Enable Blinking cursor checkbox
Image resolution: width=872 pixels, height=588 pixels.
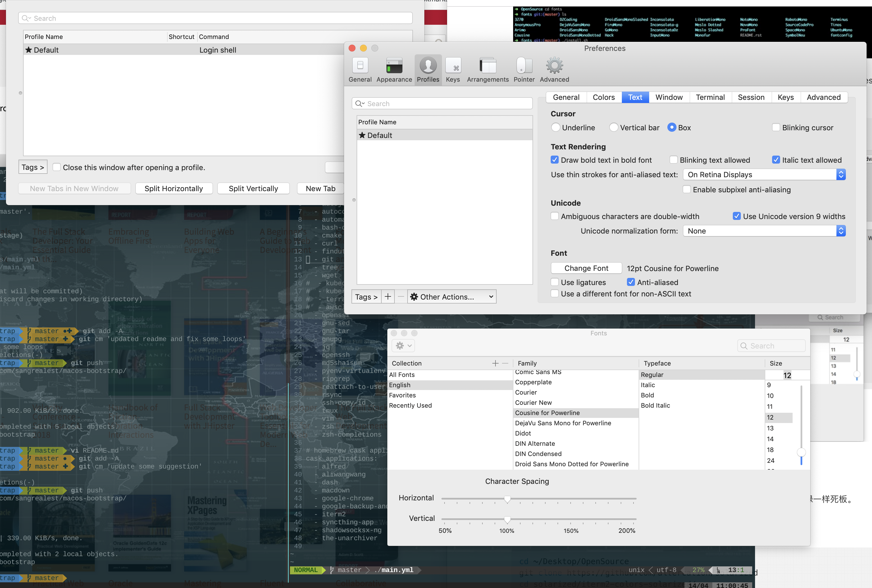[776, 127]
